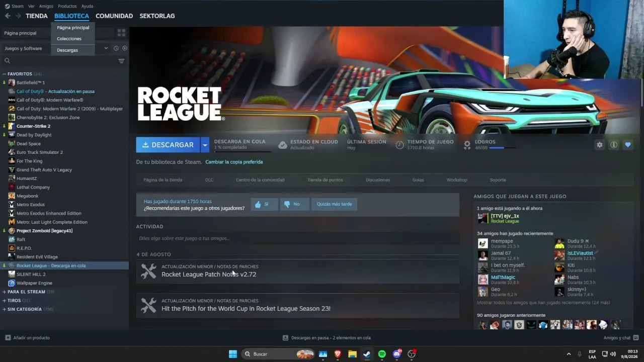644x362 pixels.
Task: Click the Cambiar la copia preferida link
Action: [234, 162]
